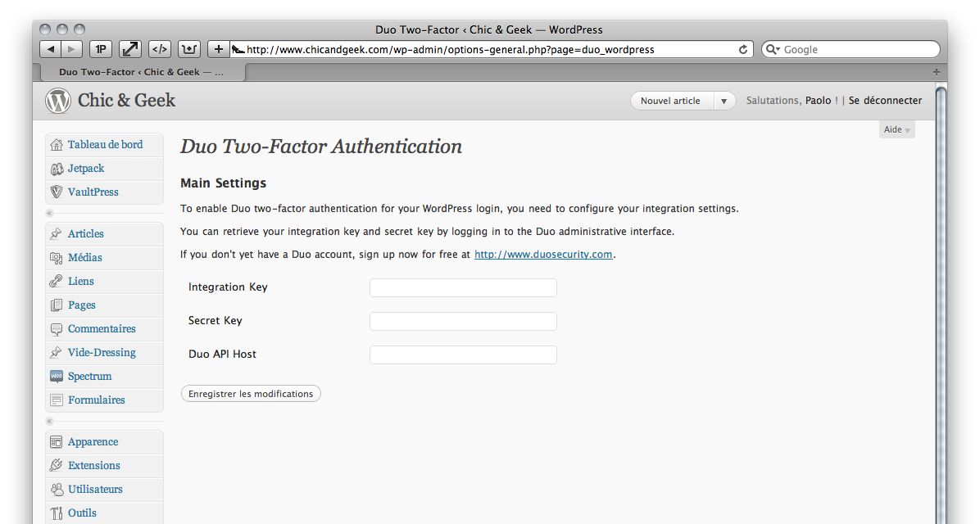Click the WooCommerce Spectrum icon
Image resolution: width=980 pixels, height=524 pixels.
57,377
